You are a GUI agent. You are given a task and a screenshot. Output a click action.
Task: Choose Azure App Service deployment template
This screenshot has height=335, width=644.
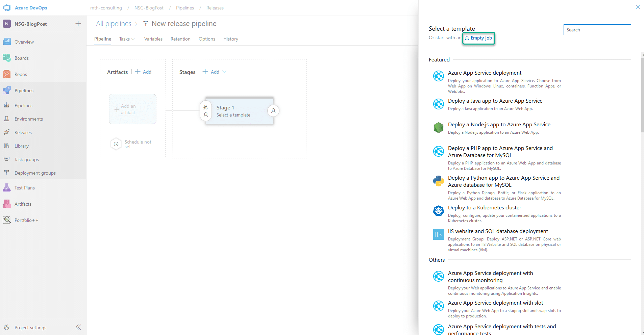(497, 82)
